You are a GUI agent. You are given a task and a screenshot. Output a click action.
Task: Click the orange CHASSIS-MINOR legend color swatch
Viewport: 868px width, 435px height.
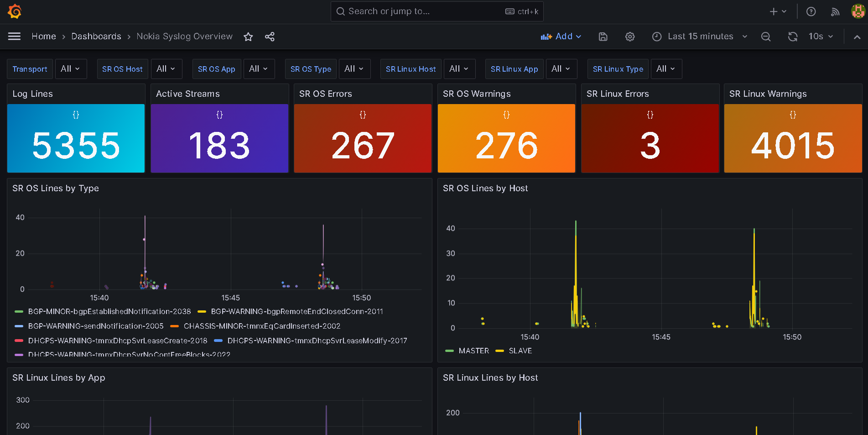pos(174,326)
